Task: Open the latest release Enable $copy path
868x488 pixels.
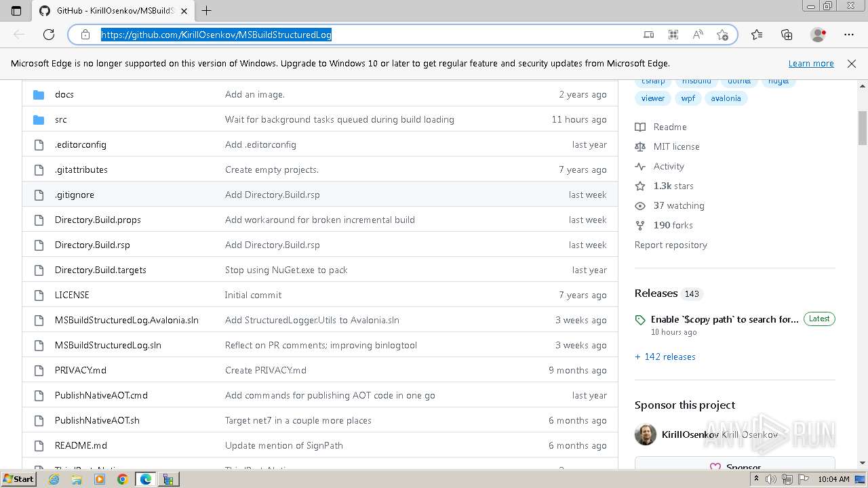Action: 725,319
